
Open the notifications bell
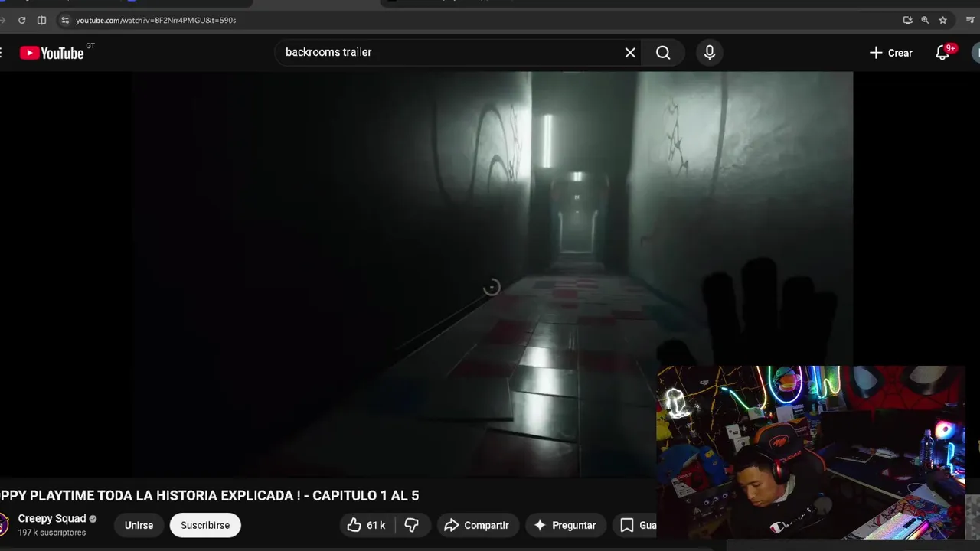[x=943, y=53]
